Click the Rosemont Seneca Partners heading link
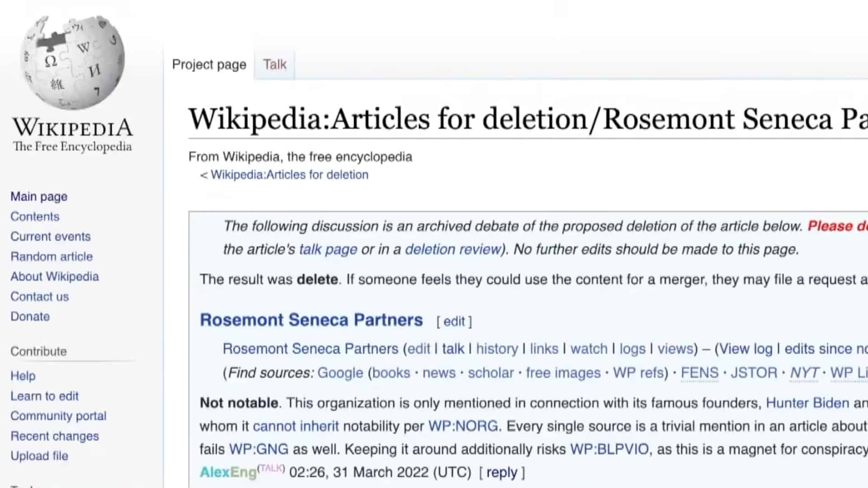868x488 pixels. (311, 320)
